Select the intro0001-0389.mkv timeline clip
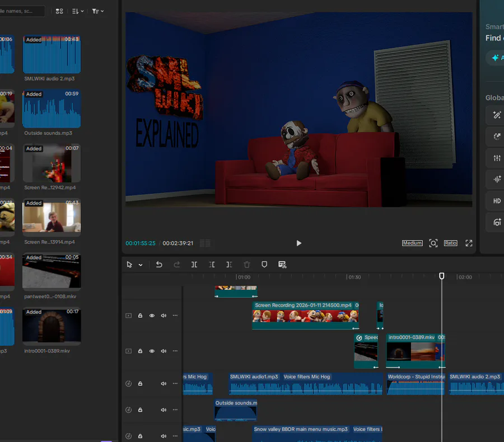The height and width of the screenshot is (442, 504). coord(416,351)
